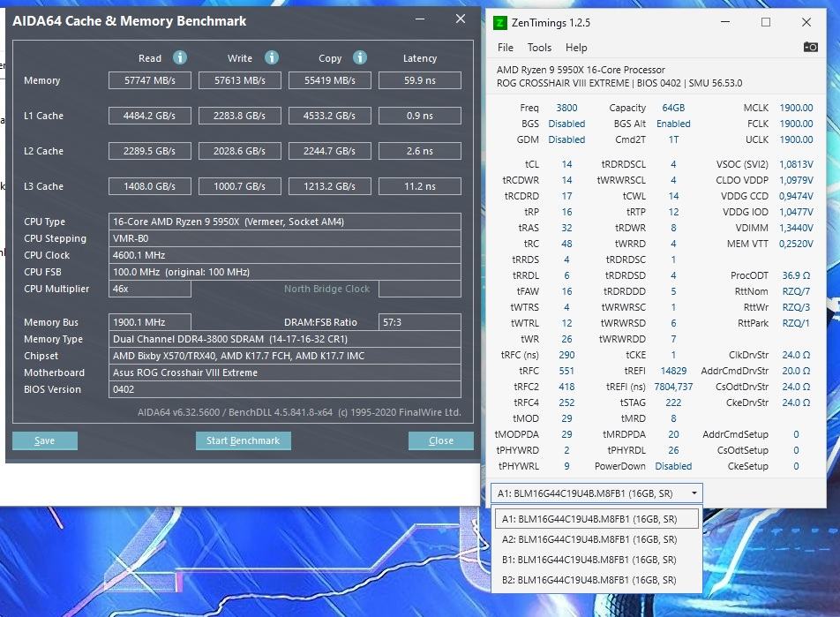Click the ProcODT value 36.9 Ω
The image size is (840, 617).
point(796,275)
